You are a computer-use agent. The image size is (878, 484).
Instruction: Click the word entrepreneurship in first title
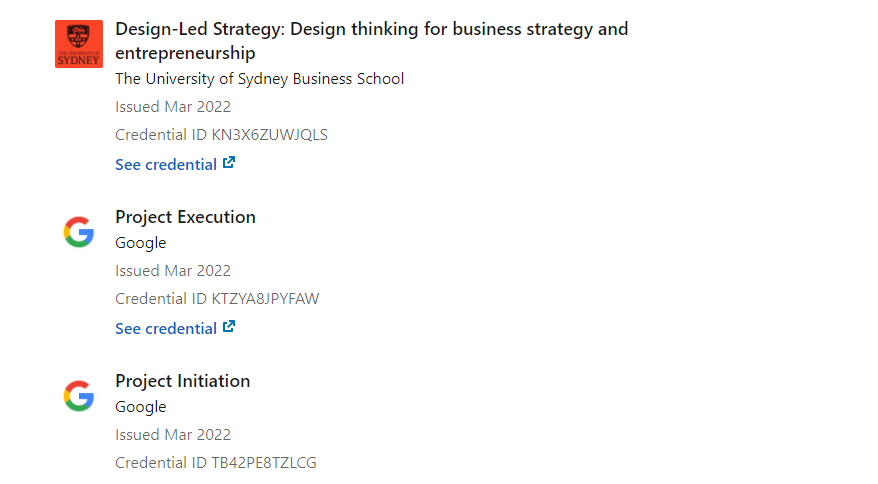pos(185,54)
